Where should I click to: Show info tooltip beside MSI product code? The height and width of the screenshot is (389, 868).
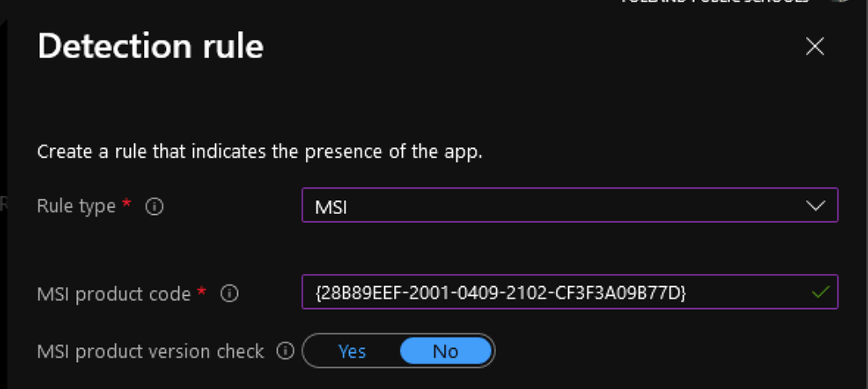229,294
